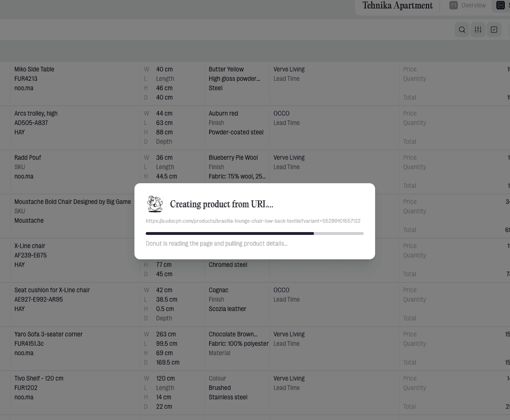Screen dimensions: 510x420
Task: Click the Moustache brand name
Action: tap(29, 221)
